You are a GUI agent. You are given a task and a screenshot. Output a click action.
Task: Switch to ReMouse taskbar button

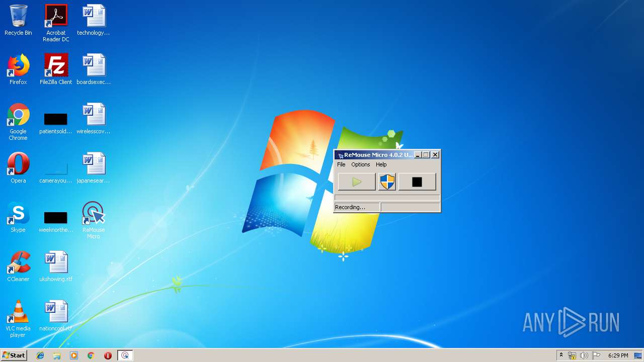tap(125, 355)
